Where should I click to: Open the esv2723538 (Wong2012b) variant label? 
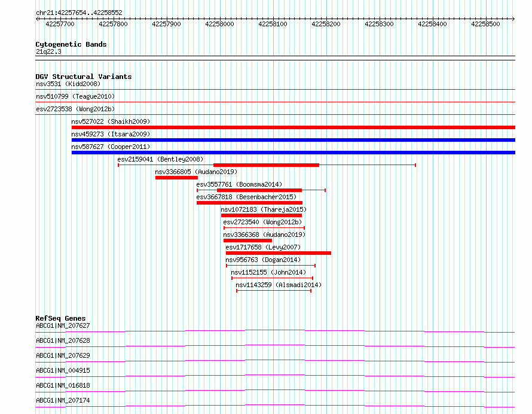coord(75,109)
